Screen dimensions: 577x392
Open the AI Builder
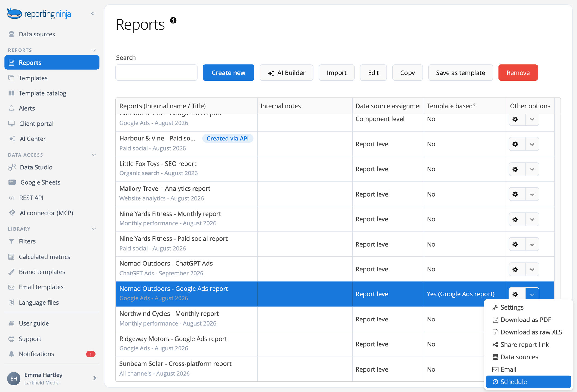[x=286, y=72]
